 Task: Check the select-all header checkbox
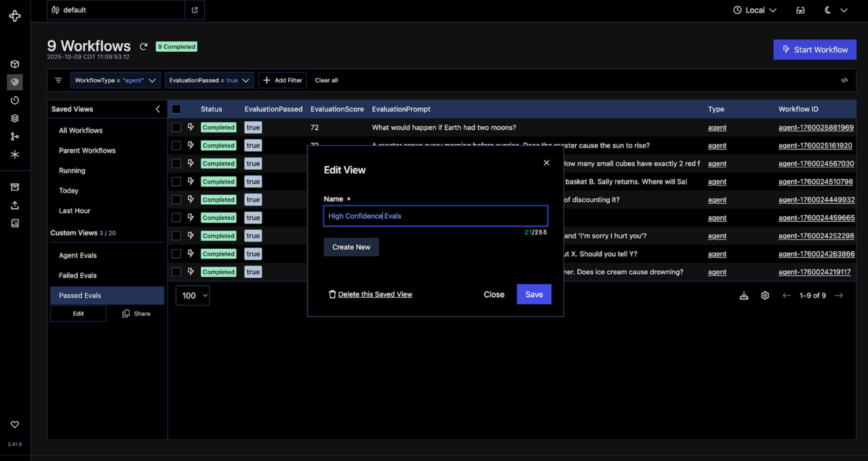(x=176, y=109)
